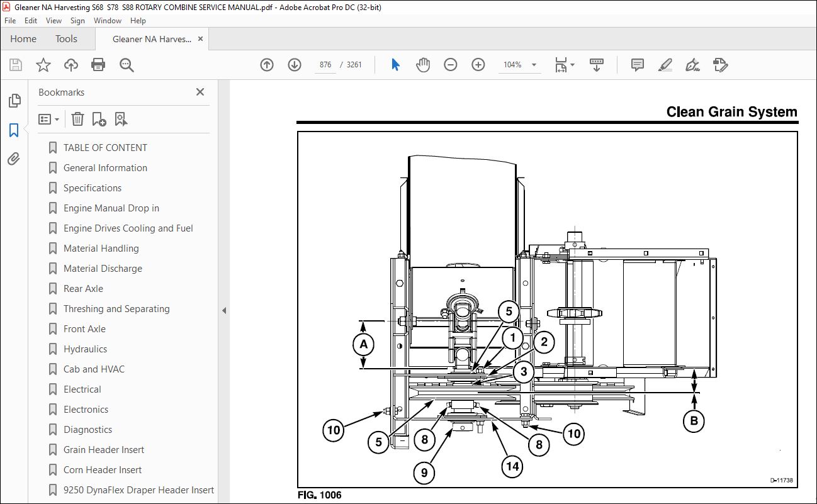Open Rear Axle bookmark
817x504 pixels.
83,289
